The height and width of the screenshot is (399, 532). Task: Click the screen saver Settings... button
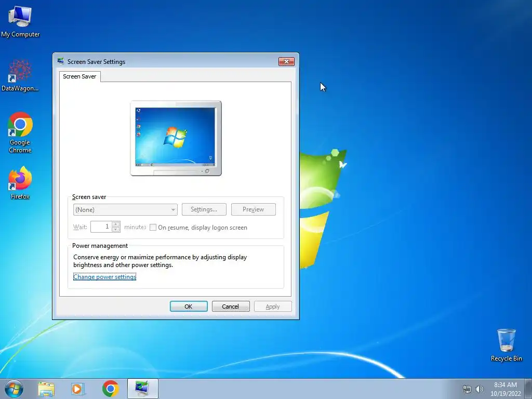204,209
